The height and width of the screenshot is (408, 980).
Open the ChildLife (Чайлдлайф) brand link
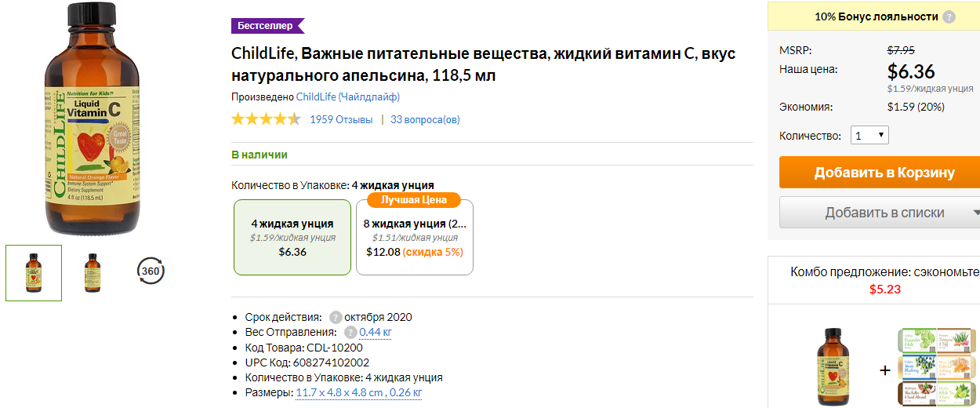click(348, 97)
